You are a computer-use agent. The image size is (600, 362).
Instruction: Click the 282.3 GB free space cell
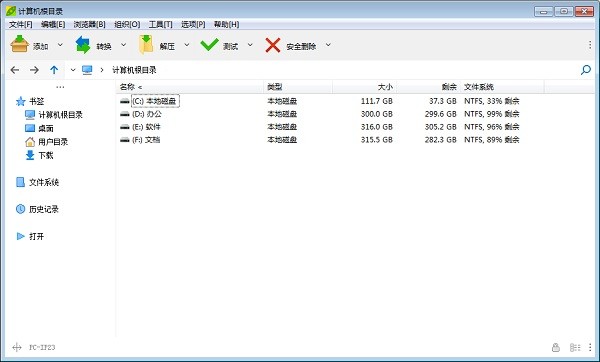click(440, 140)
